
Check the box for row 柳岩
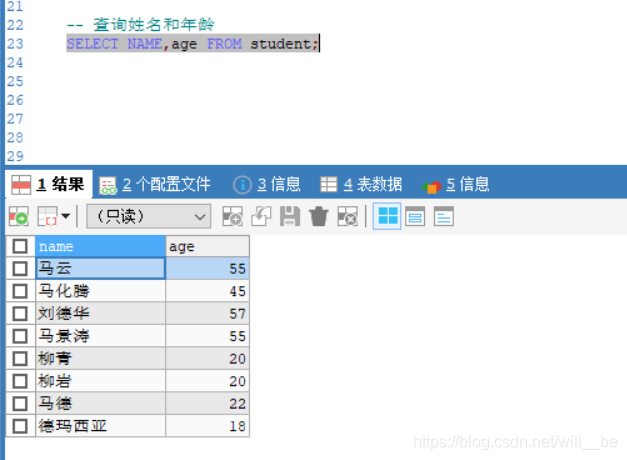(x=20, y=381)
